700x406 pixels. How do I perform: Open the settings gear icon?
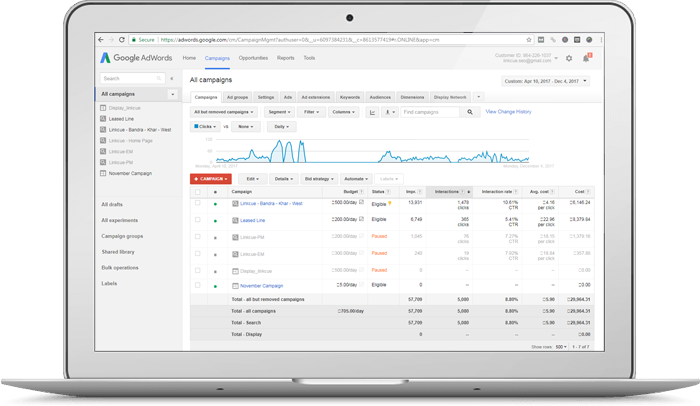pyautogui.click(x=569, y=58)
